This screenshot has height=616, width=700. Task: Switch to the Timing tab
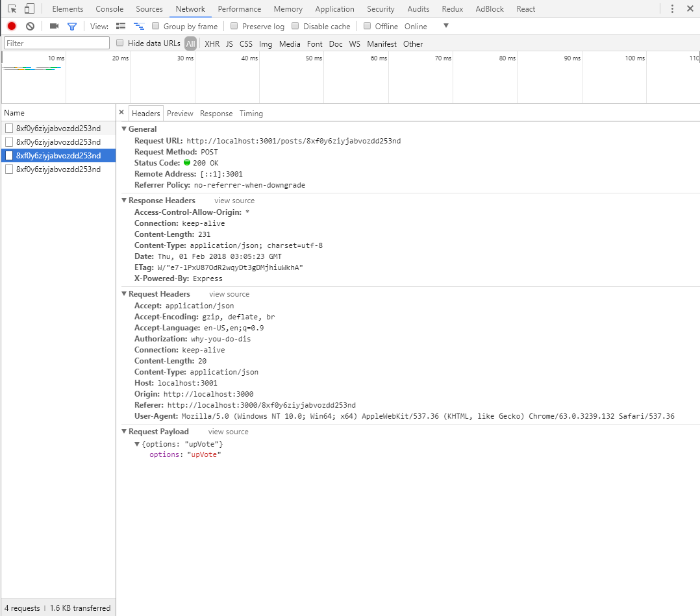pos(251,113)
